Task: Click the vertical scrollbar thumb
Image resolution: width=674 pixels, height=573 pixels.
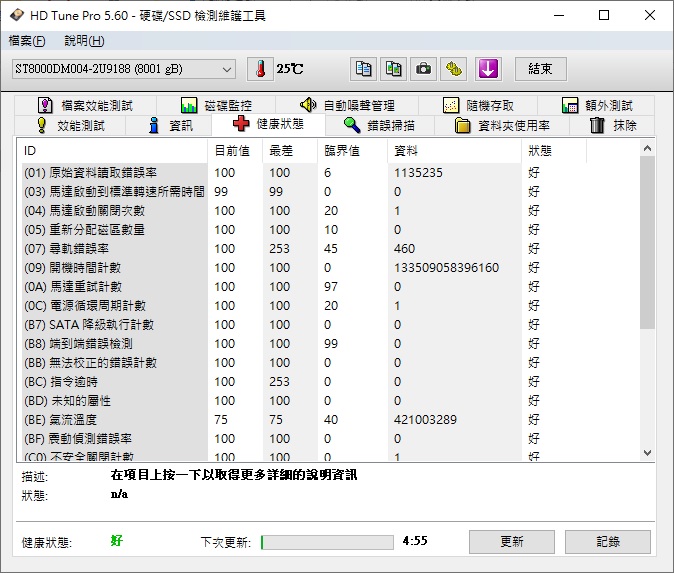Action: [647, 243]
